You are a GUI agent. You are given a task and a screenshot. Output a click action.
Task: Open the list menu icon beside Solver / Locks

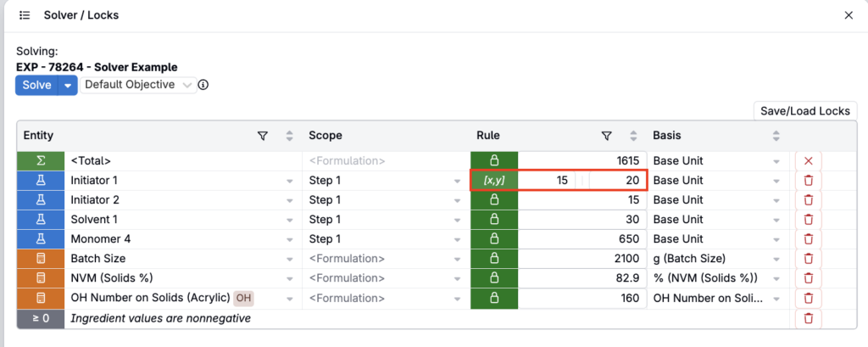(24, 15)
